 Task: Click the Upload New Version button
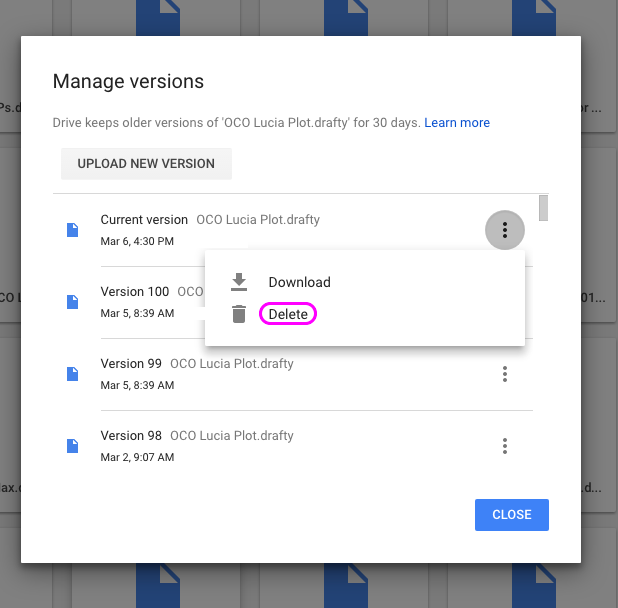tap(146, 164)
